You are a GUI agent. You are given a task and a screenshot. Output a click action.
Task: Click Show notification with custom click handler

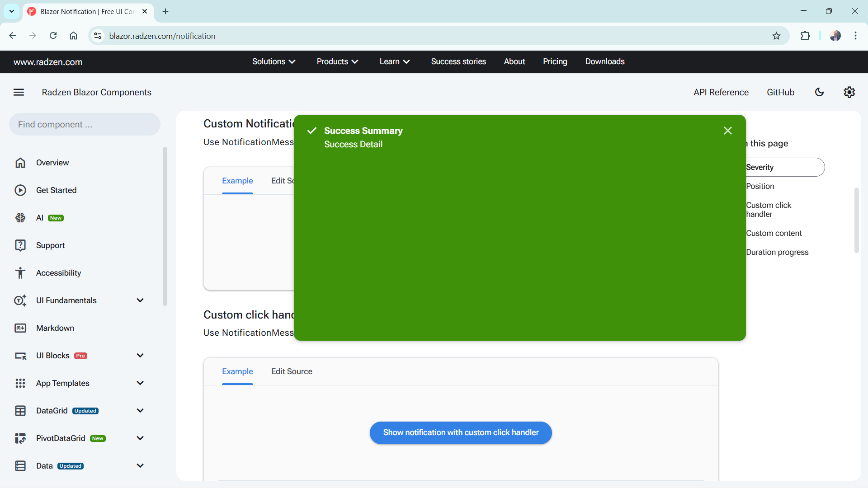pos(461,432)
